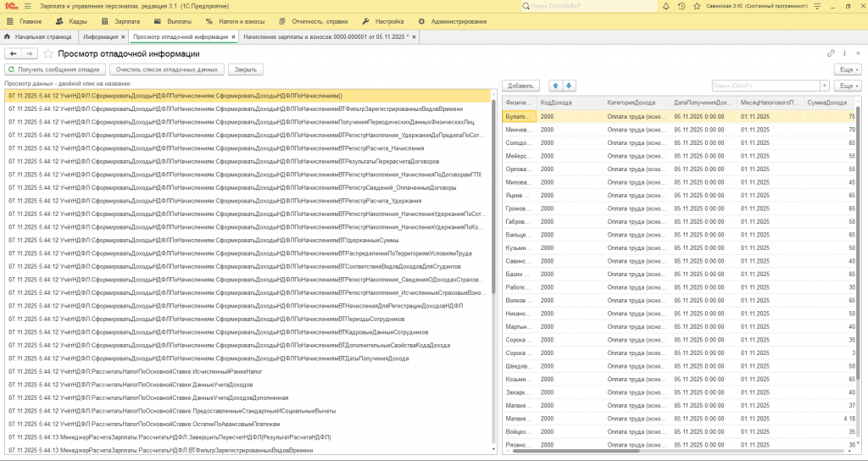The width and height of the screenshot is (868, 461).
Task: Open the notifications bell icon
Action: (667, 6)
